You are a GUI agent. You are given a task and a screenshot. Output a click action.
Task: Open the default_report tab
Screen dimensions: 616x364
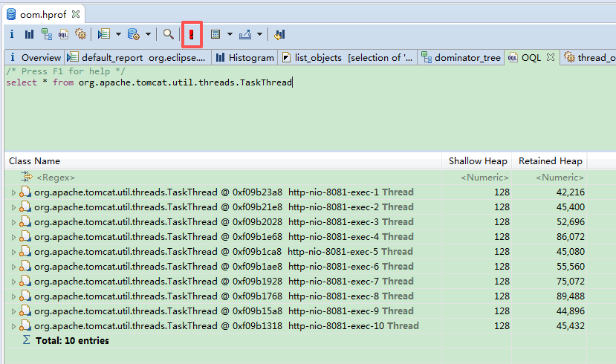(x=136, y=58)
